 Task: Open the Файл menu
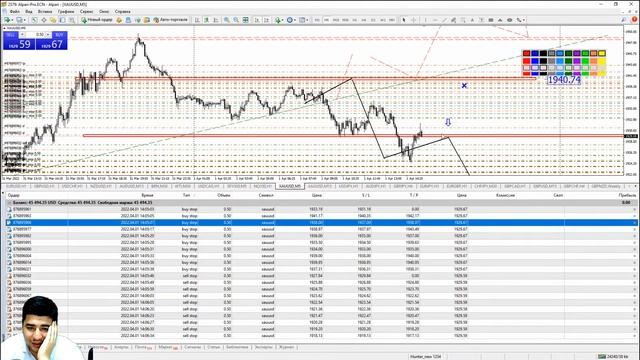(x=14, y=12)
